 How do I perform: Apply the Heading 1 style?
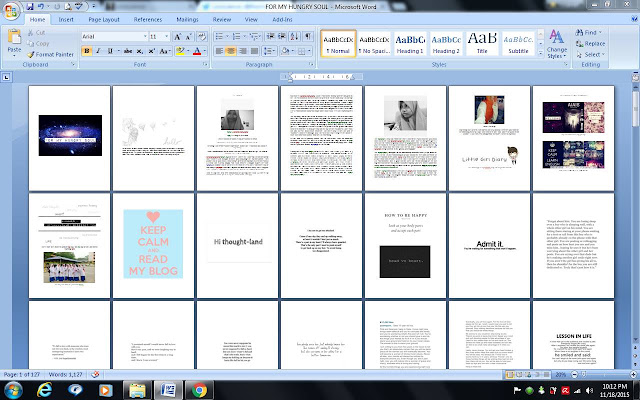(410, 43)
